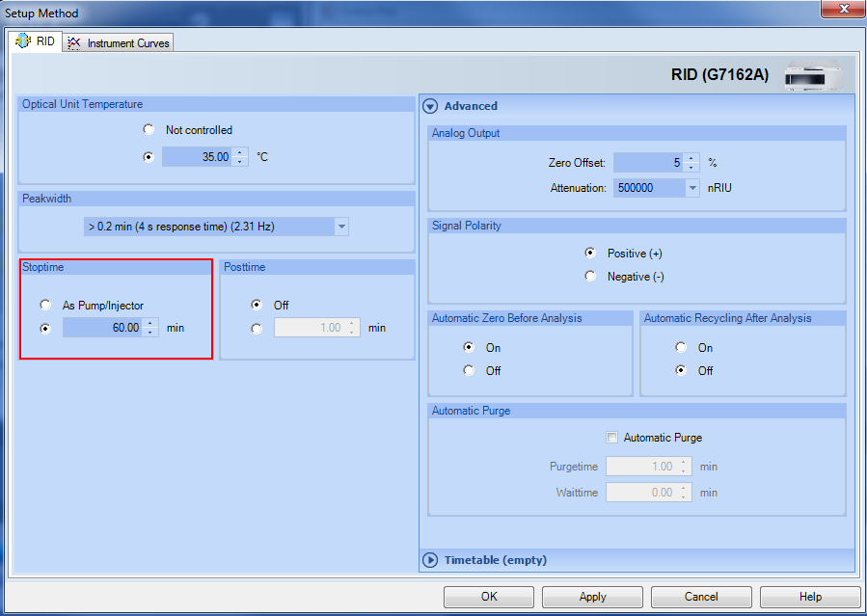The width and height of the screenshot is (867, 616).
Task: Expand the Timetable (empty) section
Action: (x=431, y=560)
